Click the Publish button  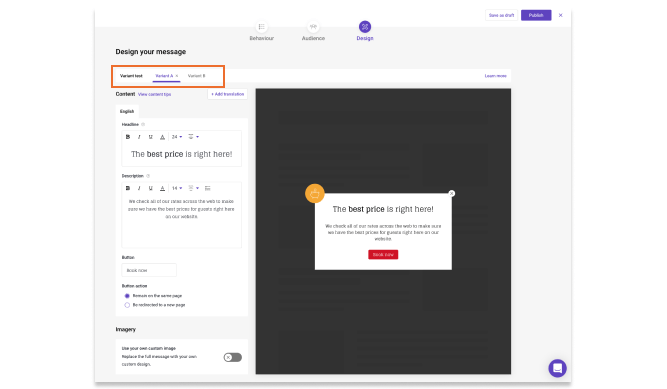[x=536, y=15]
